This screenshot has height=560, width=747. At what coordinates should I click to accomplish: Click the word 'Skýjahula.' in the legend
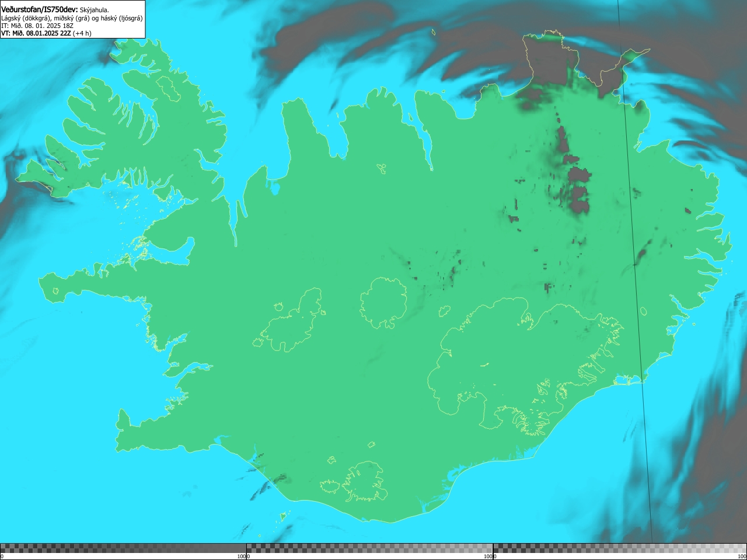pos(95,10)
